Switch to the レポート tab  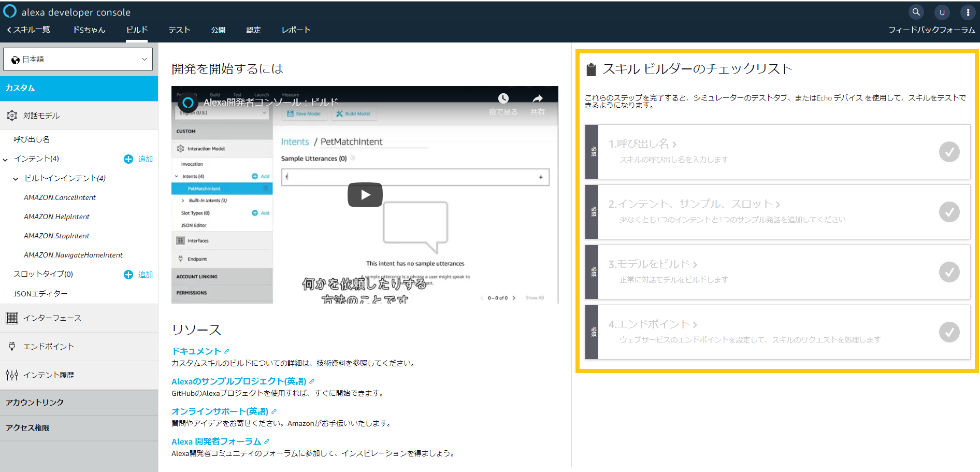click(x=296, y=30)
